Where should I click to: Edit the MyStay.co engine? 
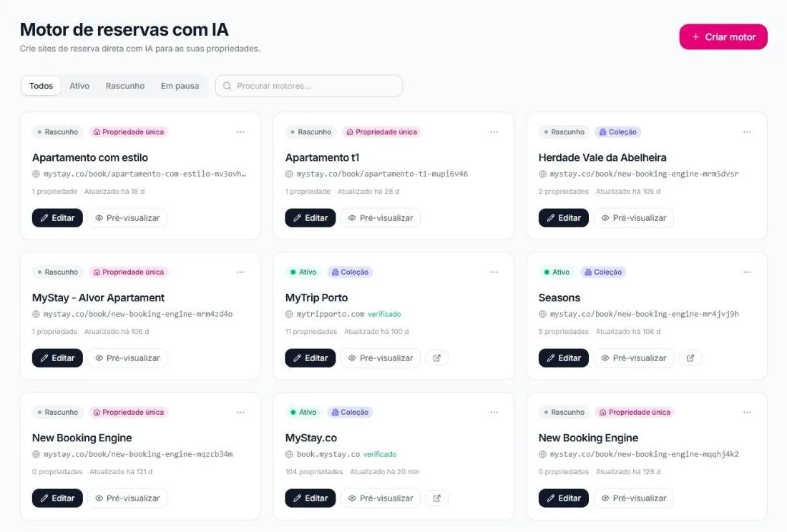[311, 498]
